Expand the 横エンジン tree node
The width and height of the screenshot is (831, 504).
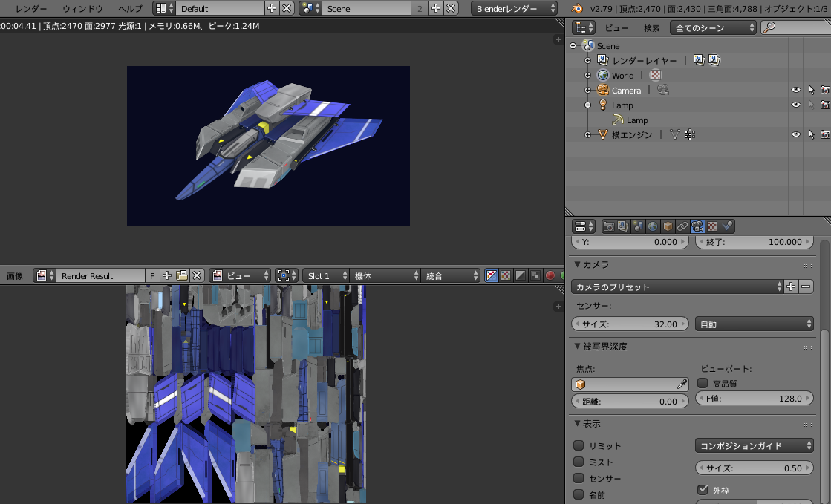coord(587,134)
